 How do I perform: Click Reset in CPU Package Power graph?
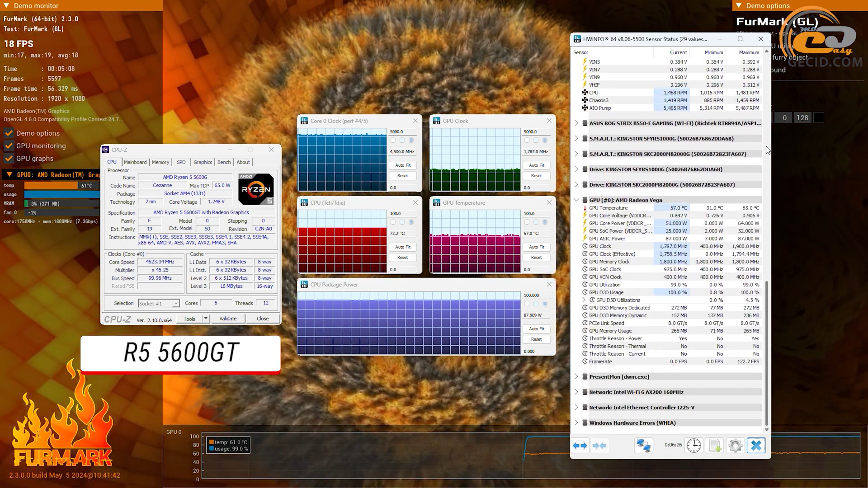click(536, 339)
